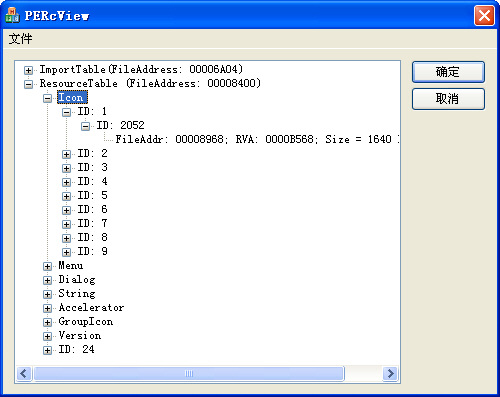Collapse the Icon node
The width and height of the screenshot is (500, 397).
coord(48,98)
